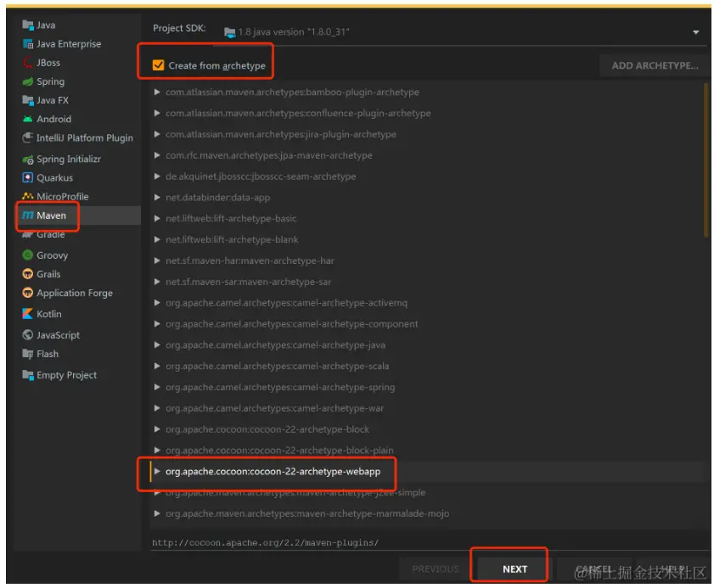Toggle Create from archetype checkbox
The height and width of the screenshot is (588, 714).
pyautogui.click(x=158, y=65)
